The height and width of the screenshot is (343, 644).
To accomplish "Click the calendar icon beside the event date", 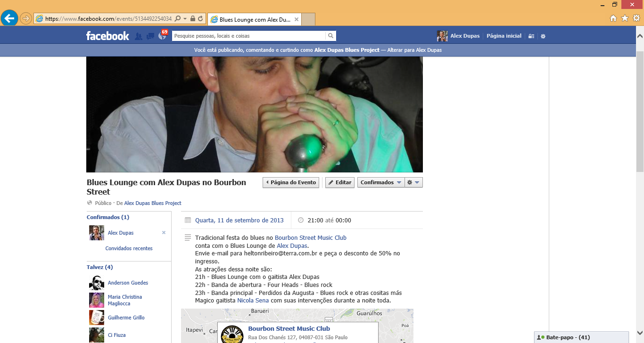I will [188, 220].
